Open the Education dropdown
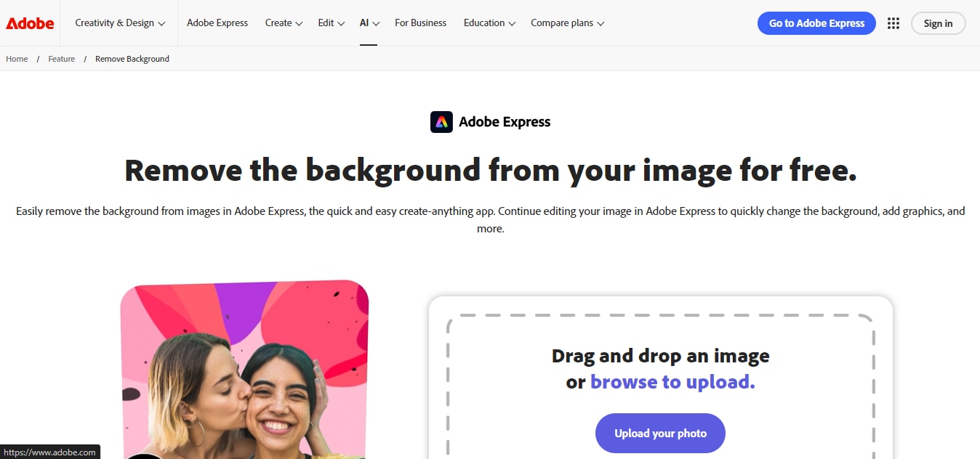This screenshot has height=459, width=980. (x=489, y=23)
